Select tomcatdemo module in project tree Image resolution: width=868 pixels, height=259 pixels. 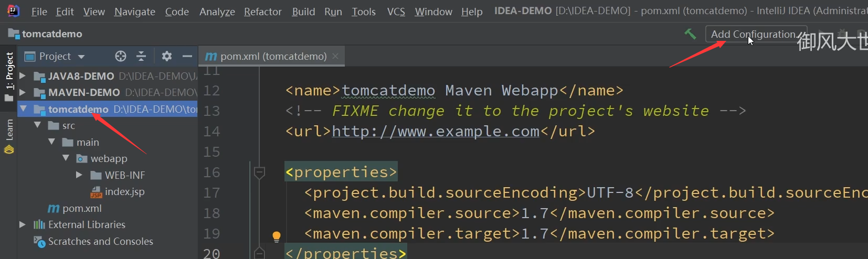[x=108, y=109]
